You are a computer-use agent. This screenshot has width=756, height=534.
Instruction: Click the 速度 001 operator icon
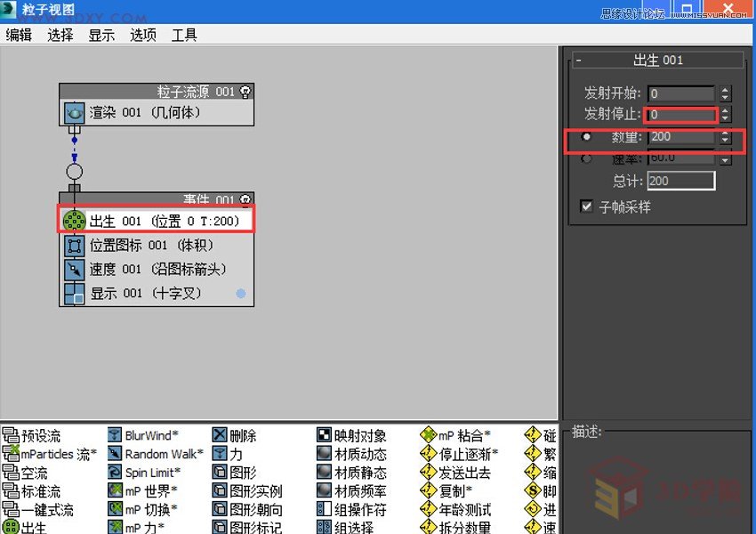pos(74,269)
